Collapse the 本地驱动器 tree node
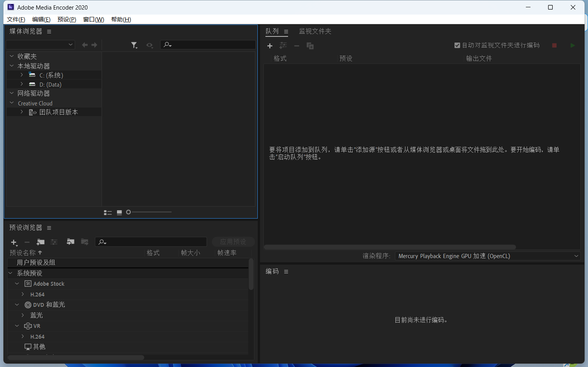 point(12,66)
